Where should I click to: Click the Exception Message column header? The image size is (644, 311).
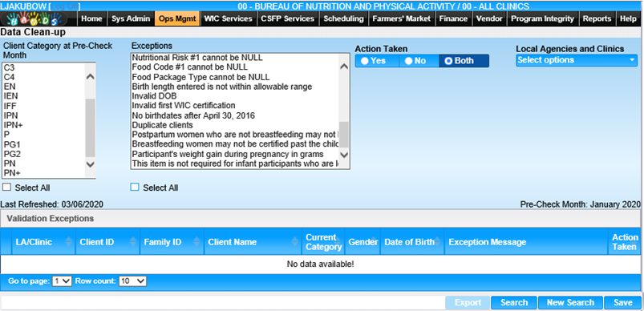coord(526,242)
